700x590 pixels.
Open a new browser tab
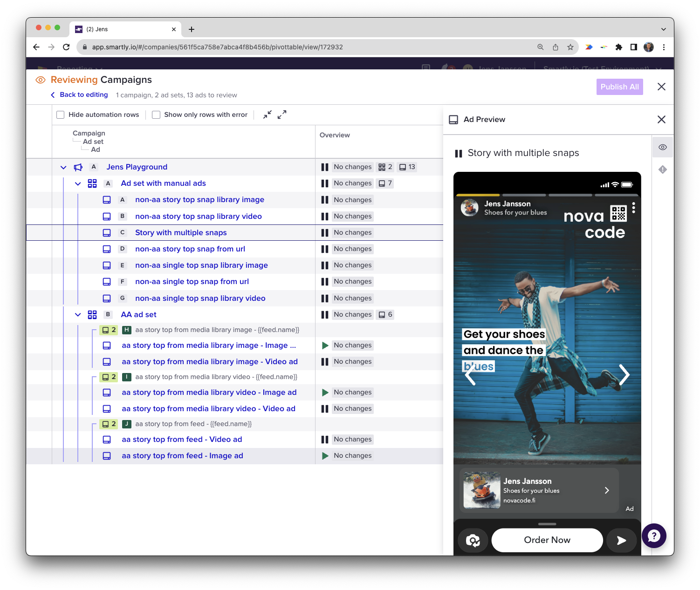tap(192, 29)
